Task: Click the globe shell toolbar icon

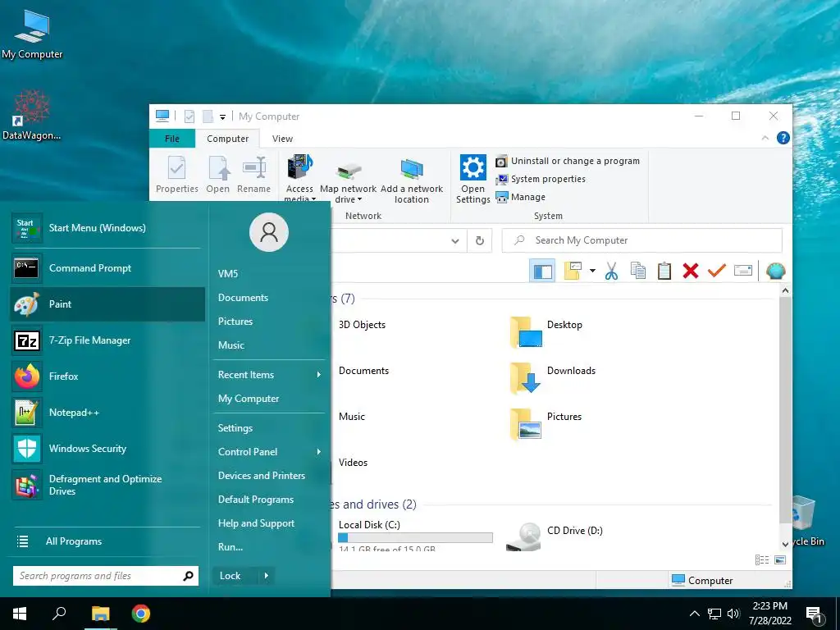Action: [776, 271]
